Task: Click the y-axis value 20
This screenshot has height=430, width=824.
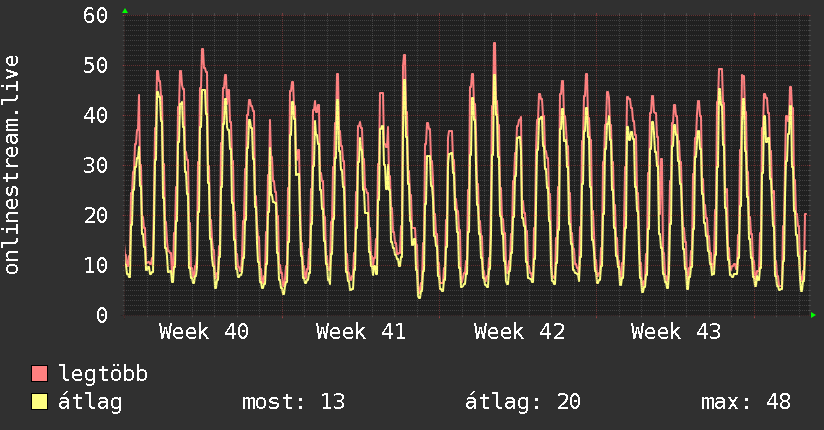Action: point(96,215)
